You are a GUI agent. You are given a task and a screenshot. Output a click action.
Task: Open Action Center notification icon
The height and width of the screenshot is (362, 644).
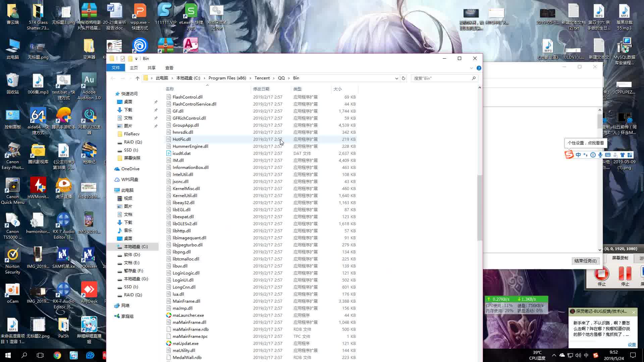(633, 355)
